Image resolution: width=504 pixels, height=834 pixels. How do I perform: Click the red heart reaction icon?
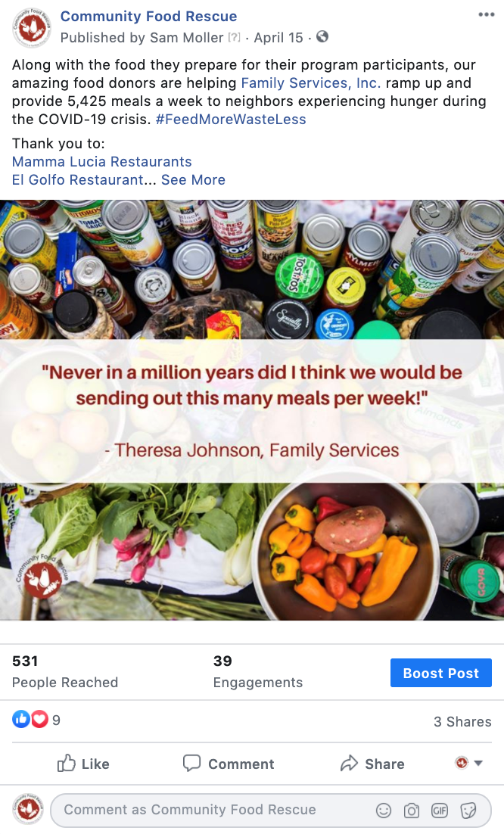[x=39, y=719]
